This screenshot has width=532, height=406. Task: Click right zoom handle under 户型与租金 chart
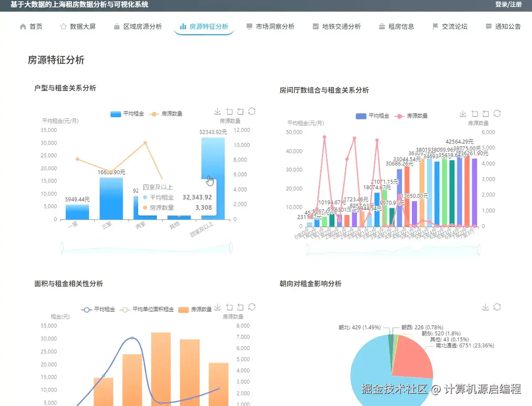(231, 247)
